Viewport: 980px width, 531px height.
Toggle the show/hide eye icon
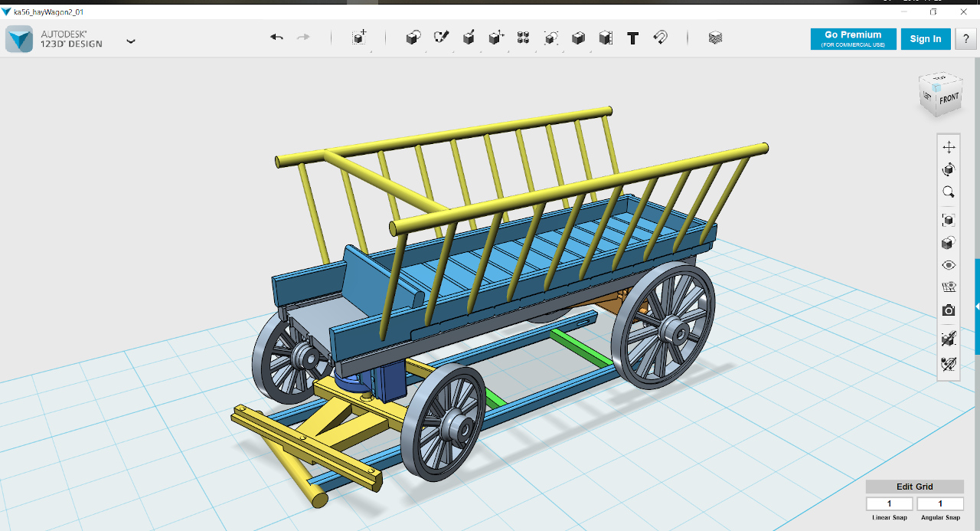click(949, 265)
